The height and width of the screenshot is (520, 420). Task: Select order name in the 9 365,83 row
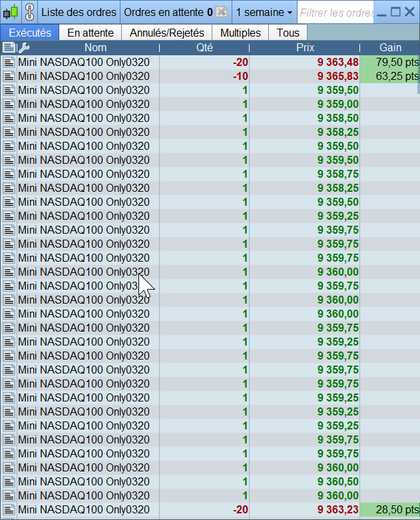coord(84,76)
